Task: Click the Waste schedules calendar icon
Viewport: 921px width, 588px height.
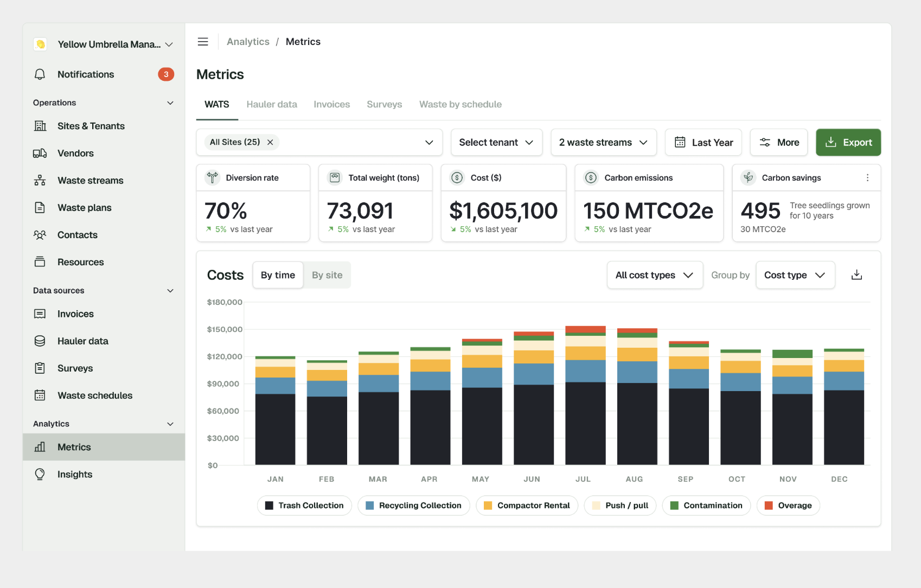Action: coord(40,395)
